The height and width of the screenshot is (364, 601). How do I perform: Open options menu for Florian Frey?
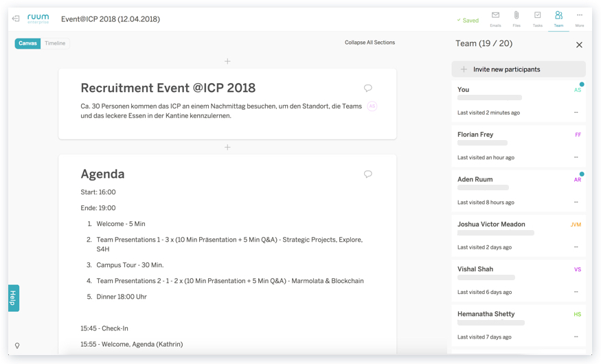click(x=576, y=157)
